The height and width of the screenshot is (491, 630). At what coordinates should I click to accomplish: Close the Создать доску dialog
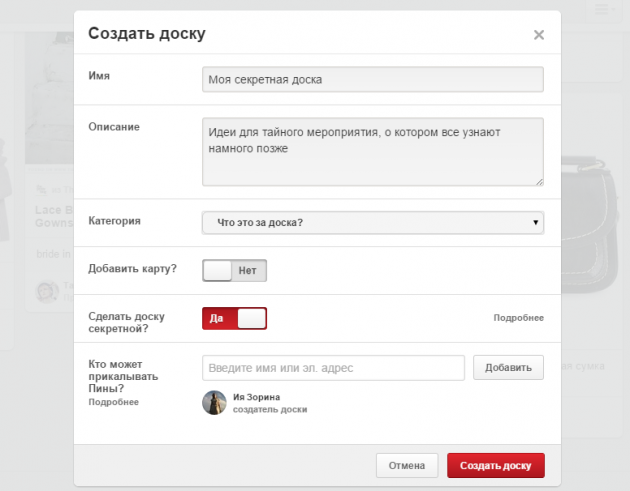[x=538, y=35]
